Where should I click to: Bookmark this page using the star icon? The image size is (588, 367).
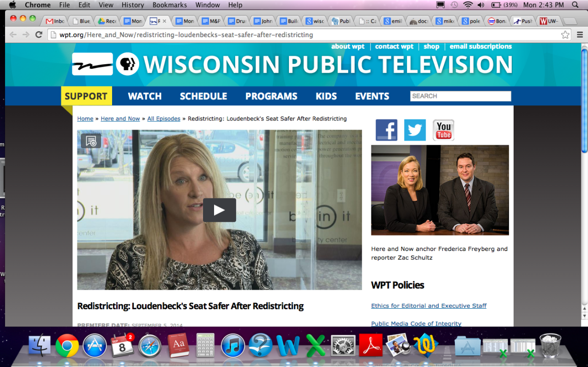[x=565, y=35]
